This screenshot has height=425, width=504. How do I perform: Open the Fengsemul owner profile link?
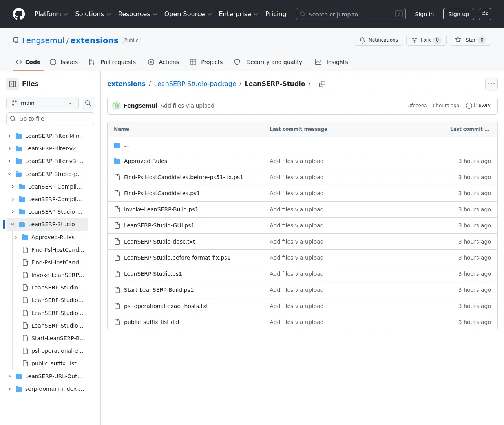pos(43,40)
